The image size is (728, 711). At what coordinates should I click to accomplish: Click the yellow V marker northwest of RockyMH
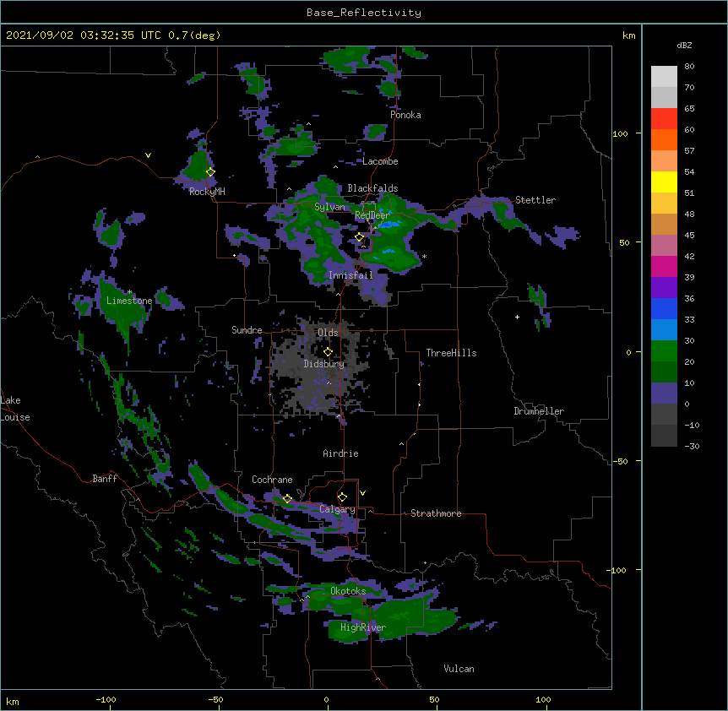(x=148, y=155)
